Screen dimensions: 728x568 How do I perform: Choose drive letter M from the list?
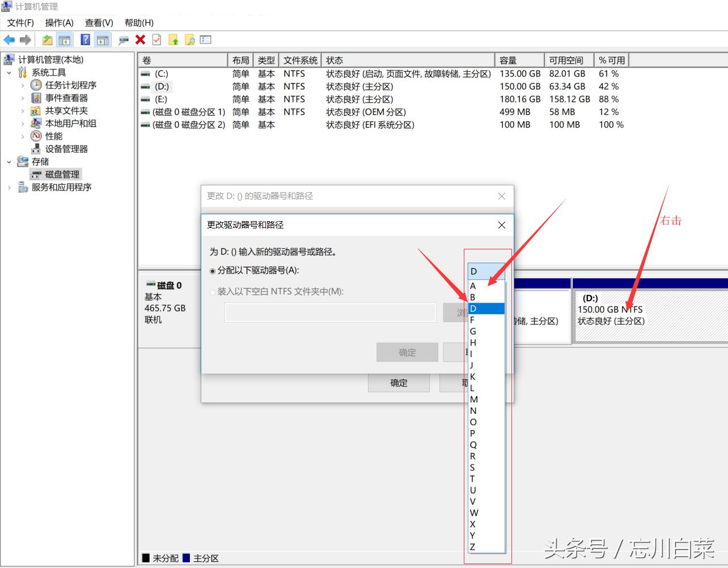[486, 400]
